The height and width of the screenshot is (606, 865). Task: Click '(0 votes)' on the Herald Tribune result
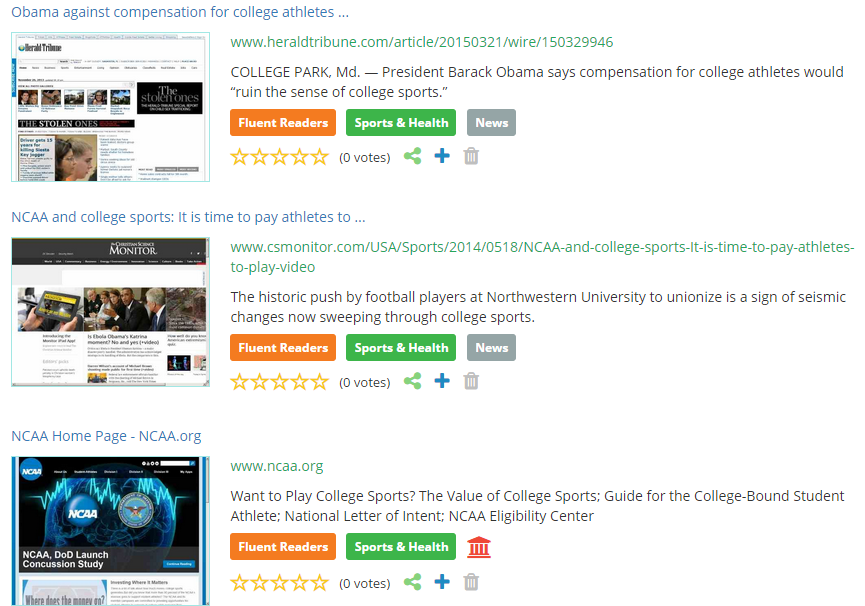click(365, 158)
